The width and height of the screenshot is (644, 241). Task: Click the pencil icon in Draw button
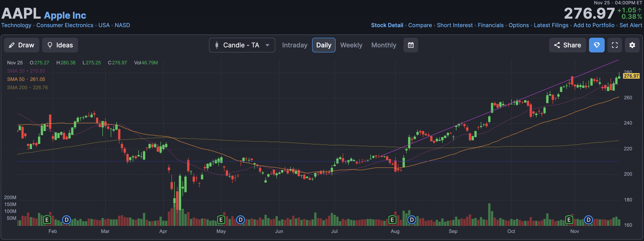[x=12, y=45]
